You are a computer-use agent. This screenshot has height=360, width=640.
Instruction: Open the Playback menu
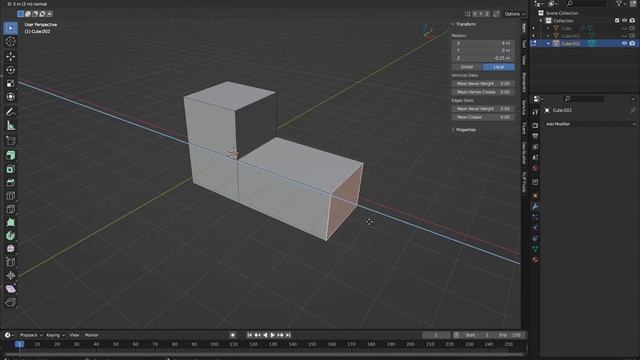(x=31, y=335)
